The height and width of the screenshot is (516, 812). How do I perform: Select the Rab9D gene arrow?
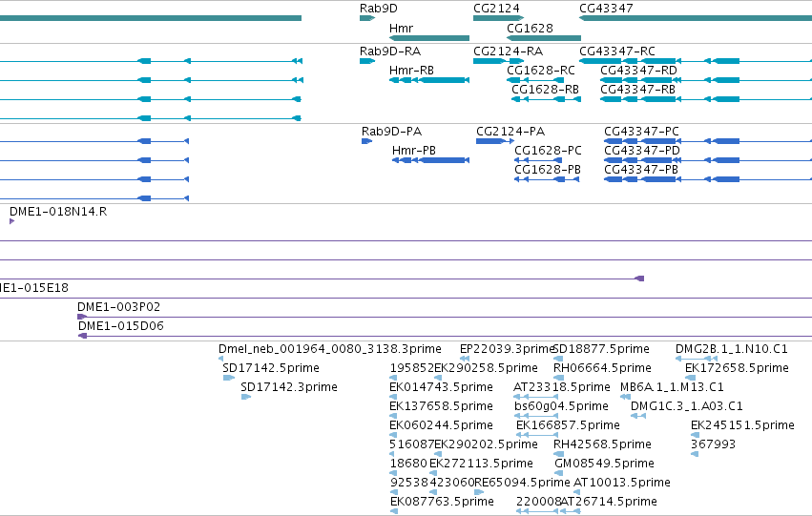click(367, 18)
